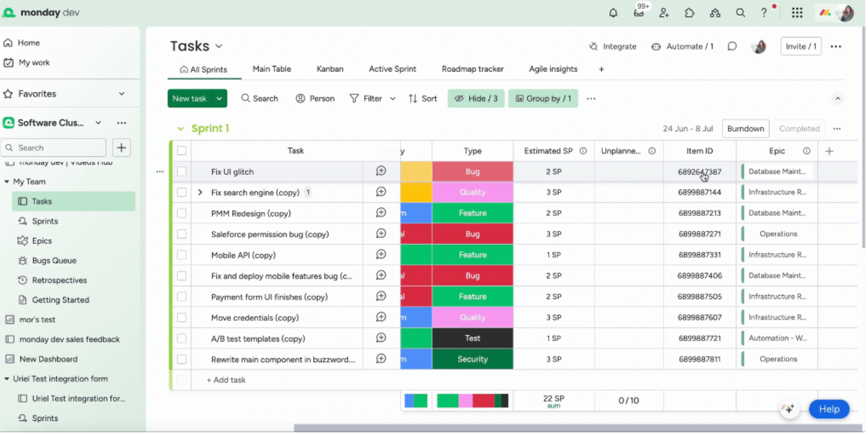
Task: Click the invite members icon in top bar
Action: 664,13
